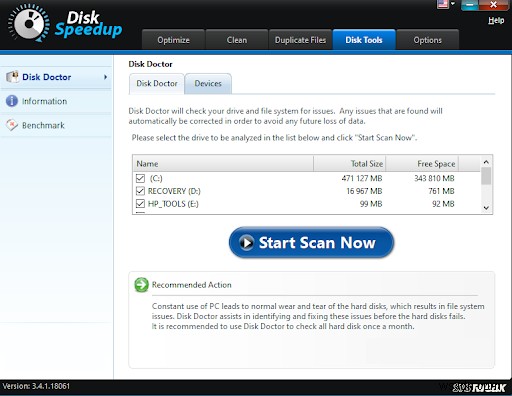
Task: Open the Options tab
Action: point(428,40)
